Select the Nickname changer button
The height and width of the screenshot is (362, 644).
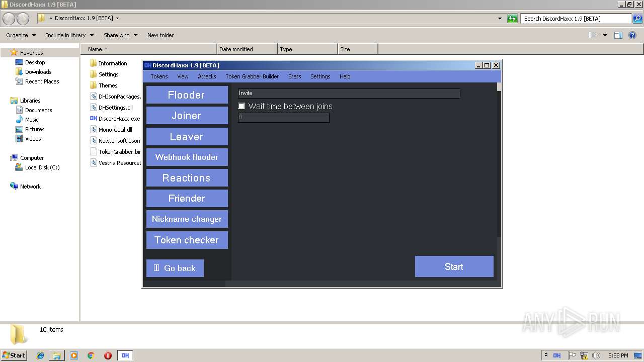[x=187, y=219]
